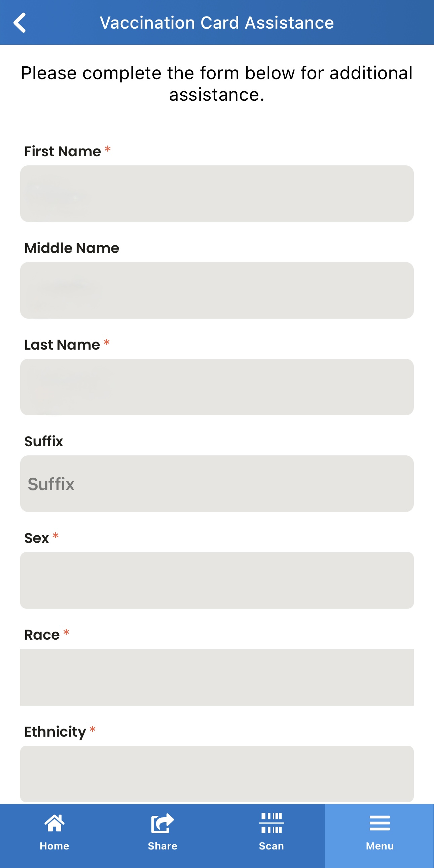Screen dimensions: 434x868
Task: Open the Ethnicity selection dropdown
Action: pyautogui.click(x=217, y=774)
